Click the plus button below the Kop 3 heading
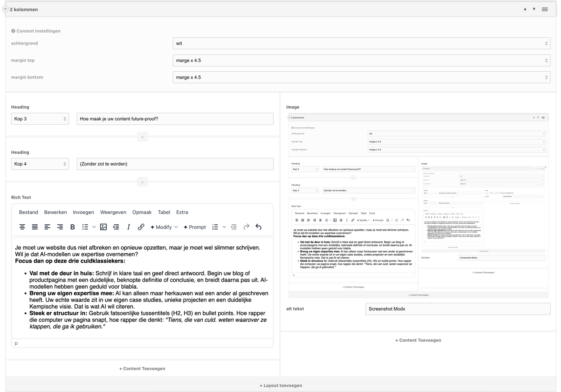Viewport: 561px width, 392px height. [x=142, y=137]
